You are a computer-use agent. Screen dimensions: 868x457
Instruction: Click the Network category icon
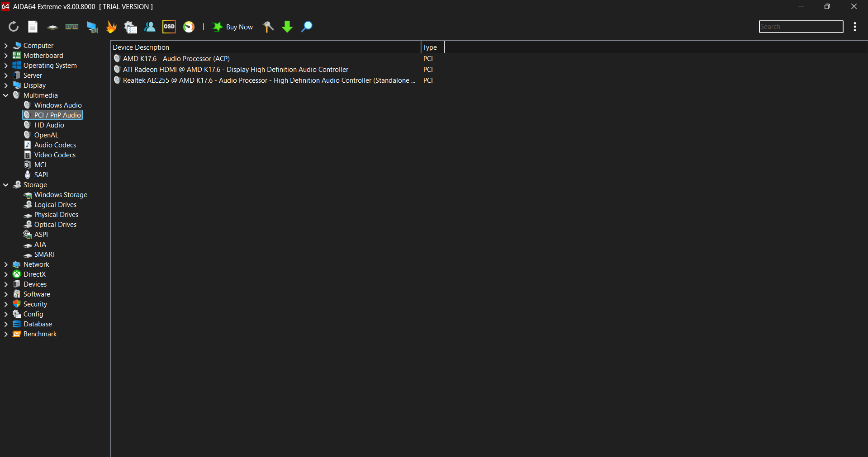coord(17,264)
